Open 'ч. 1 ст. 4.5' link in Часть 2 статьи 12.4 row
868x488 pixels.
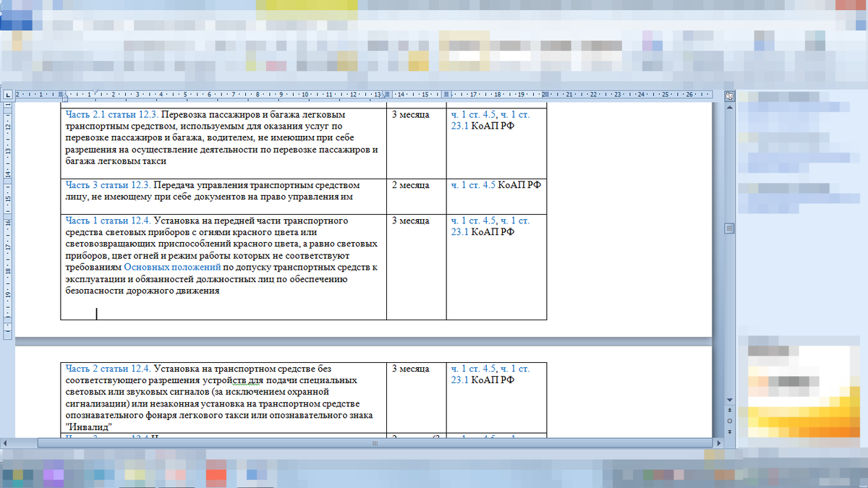(x=473, y=369)
